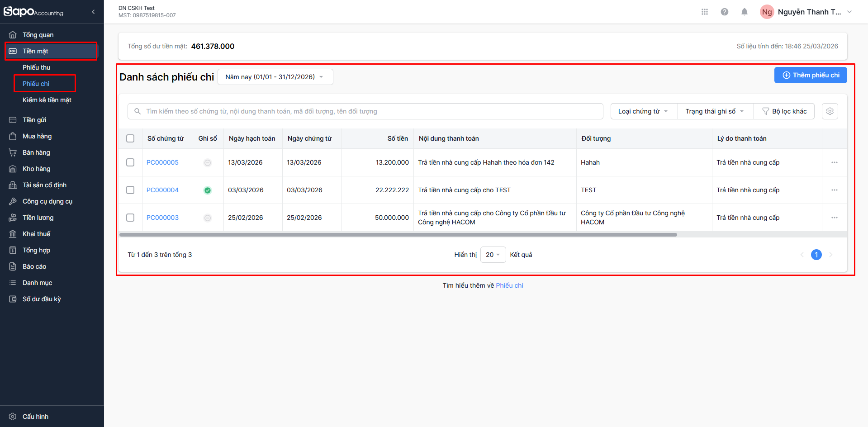The height and width of the screenshot is (427, 868).
Task: Click the horizontal table scrollbar
Action: (398, 235)
